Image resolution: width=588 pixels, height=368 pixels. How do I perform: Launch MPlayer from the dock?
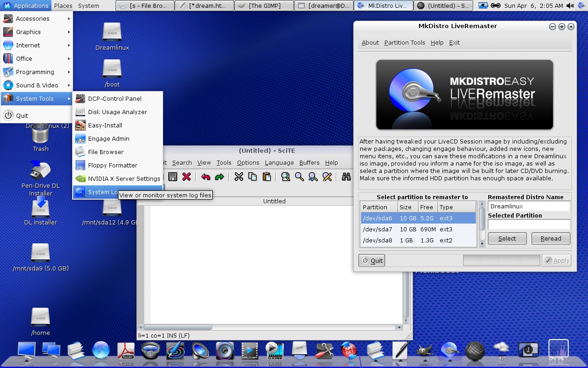coord(250,351)
